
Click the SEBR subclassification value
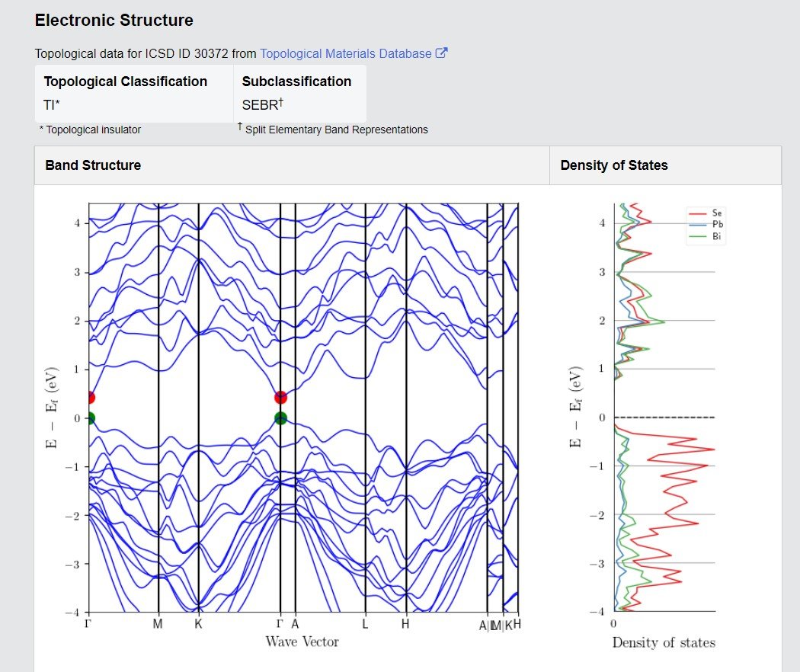coord(262,104)
